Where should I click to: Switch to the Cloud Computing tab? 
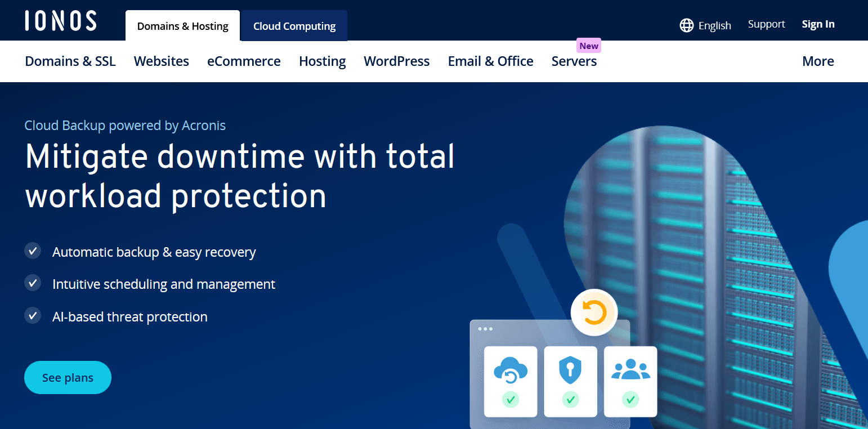click(294, 26)
